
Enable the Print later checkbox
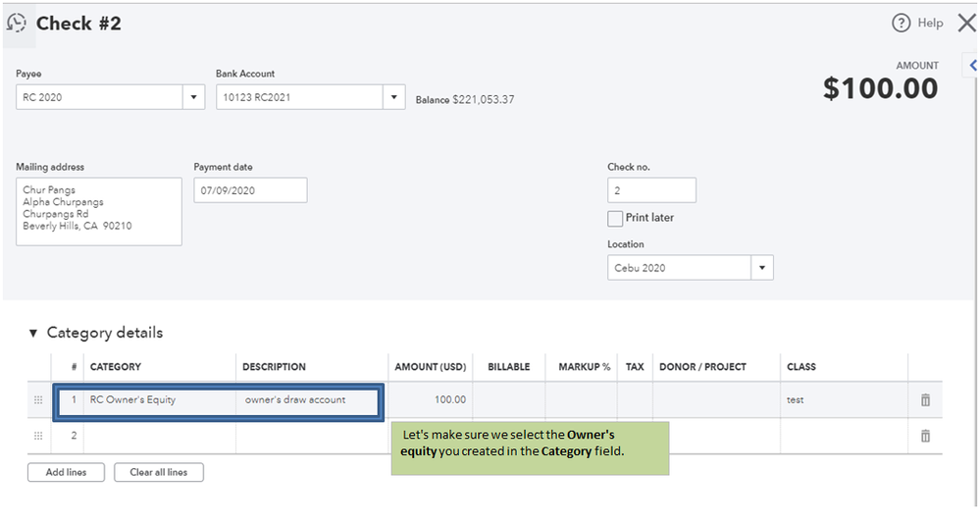[x=615, y=218]
